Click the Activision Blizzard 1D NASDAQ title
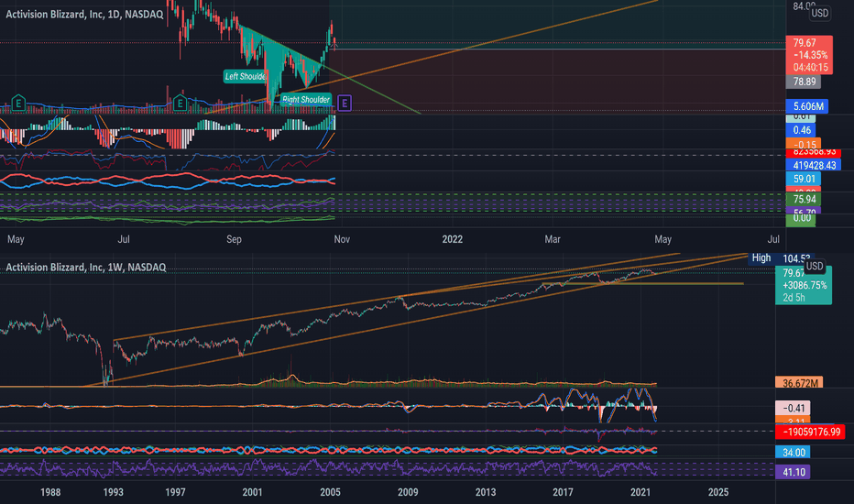The image size is (854, 504). (84, 14)
